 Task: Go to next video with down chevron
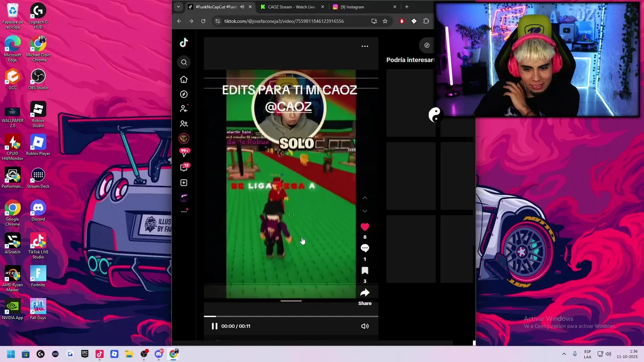tap(365, 211)
